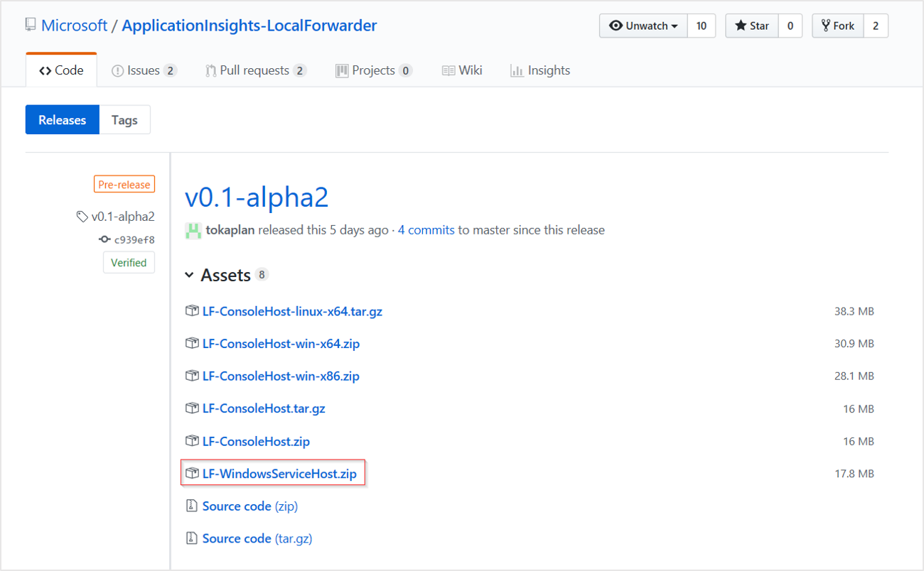The width and height of the screenshot is (924, 571).
Task: Download LF-ConsoleHost-win-x86.zip
Action: (x=281, y=376)
